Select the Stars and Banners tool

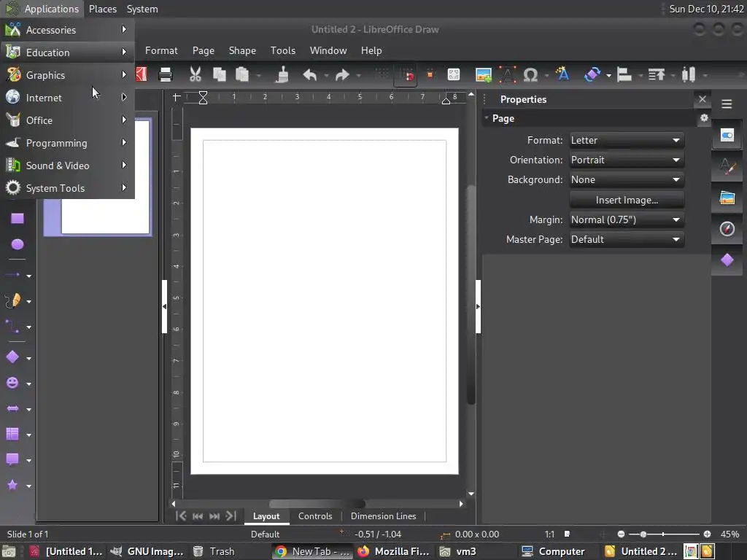[x=12, y=485]
